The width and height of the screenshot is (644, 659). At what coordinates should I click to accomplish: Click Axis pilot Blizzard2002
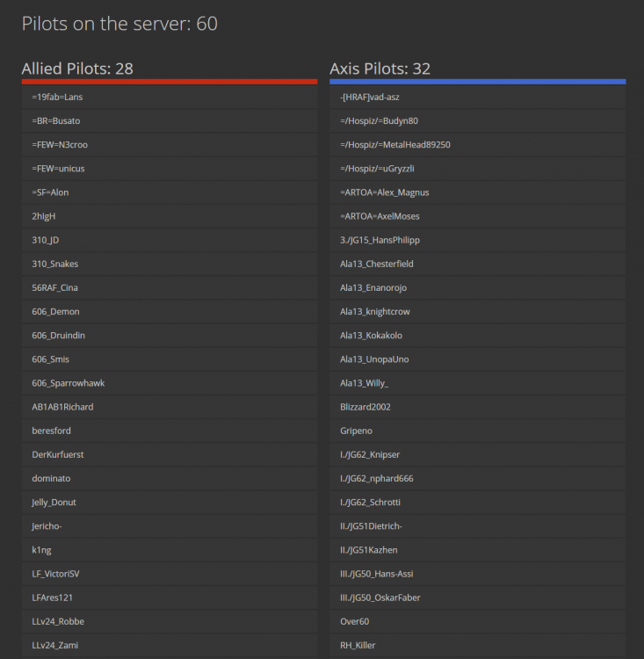[365, 407]
